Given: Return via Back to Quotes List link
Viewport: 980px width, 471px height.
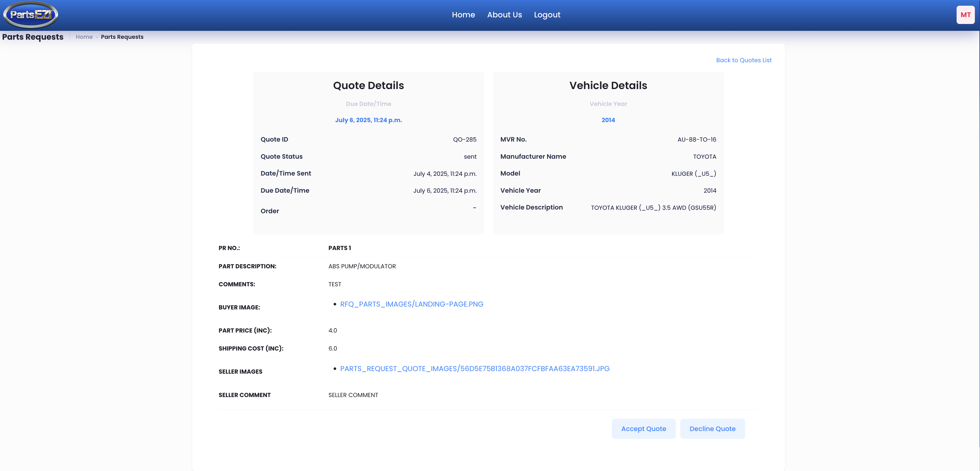Looking at the screenshot, I should [x=743, y=60].
